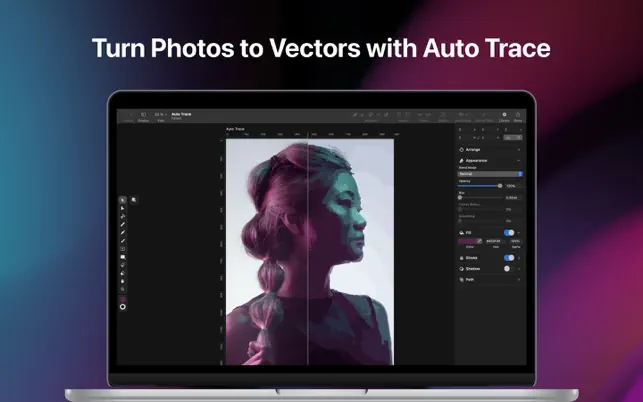Viewport: 643px width, 402px height.
Task: Toggle the Fill switch off
Action: [x=509, y=232]
